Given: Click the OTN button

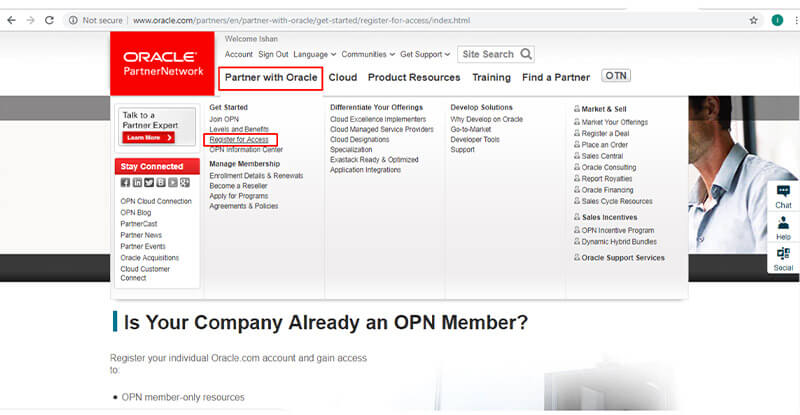Looking at the screenshot, I should (x=616, y=76).
